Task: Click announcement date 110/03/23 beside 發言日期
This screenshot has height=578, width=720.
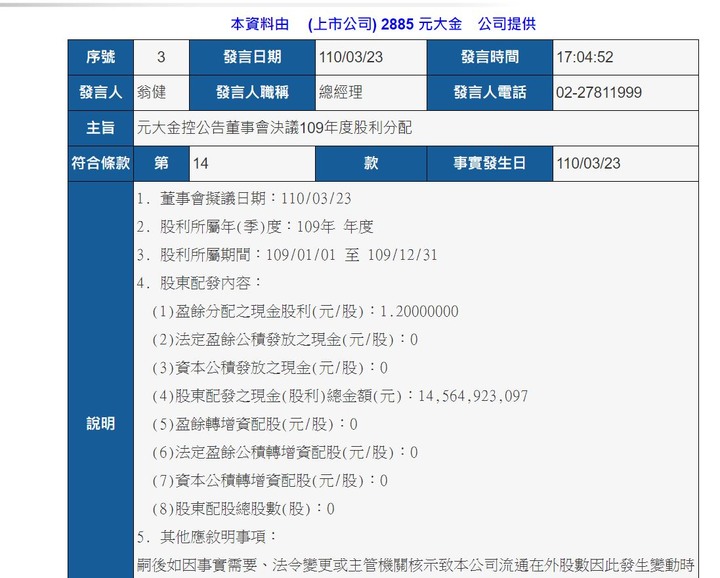Action: 351,57
